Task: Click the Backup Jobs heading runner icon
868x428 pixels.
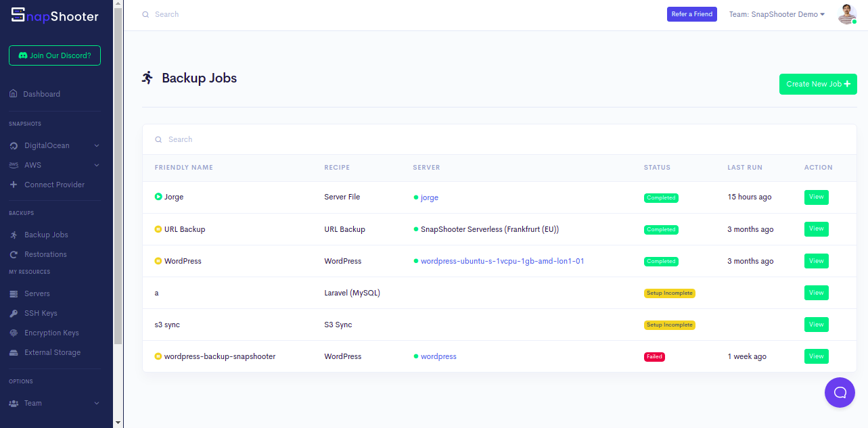Action: coord(147,78)
